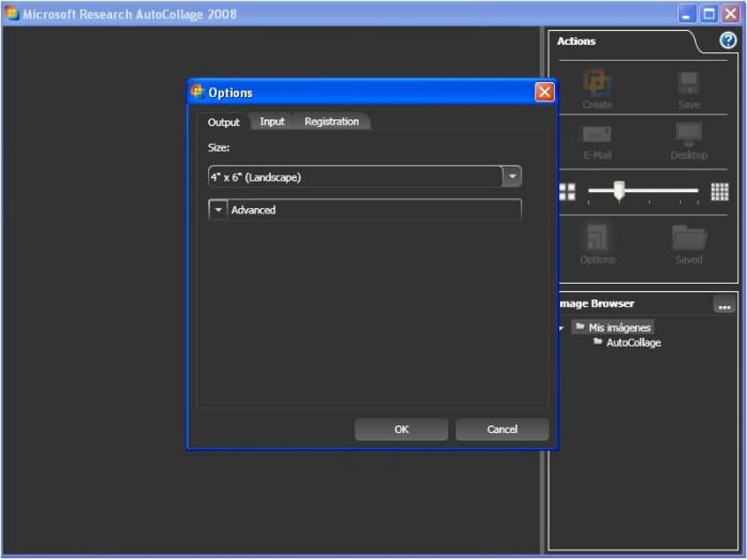Screen dimensions: 747x560
Task: Click OK in Options dialog
Action: point(401,429)
